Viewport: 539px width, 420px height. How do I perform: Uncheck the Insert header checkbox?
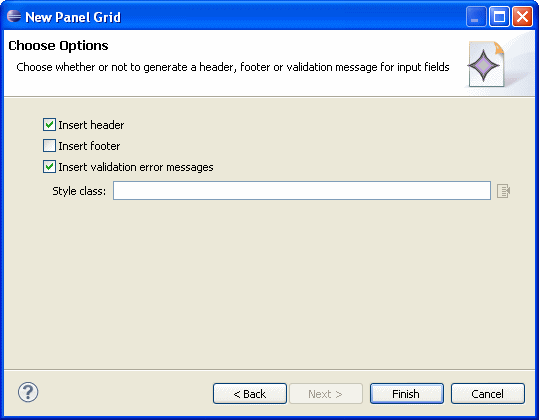(49, 125)
